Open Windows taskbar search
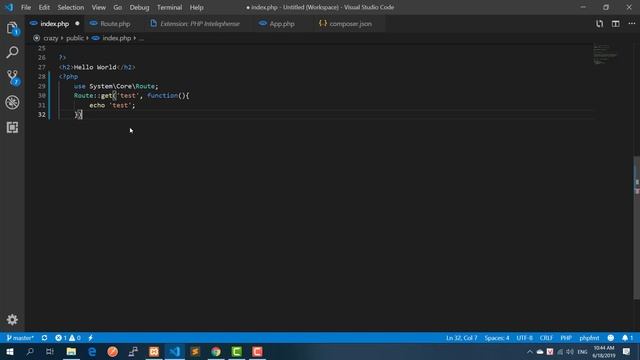 pyautogui.click(x=30, y=351)
